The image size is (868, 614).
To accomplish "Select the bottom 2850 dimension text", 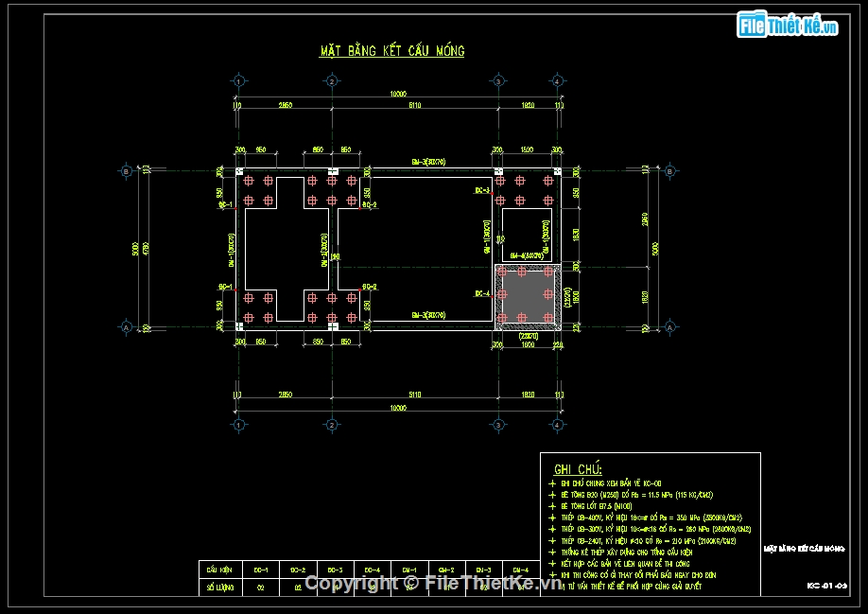I will [286, 395].
